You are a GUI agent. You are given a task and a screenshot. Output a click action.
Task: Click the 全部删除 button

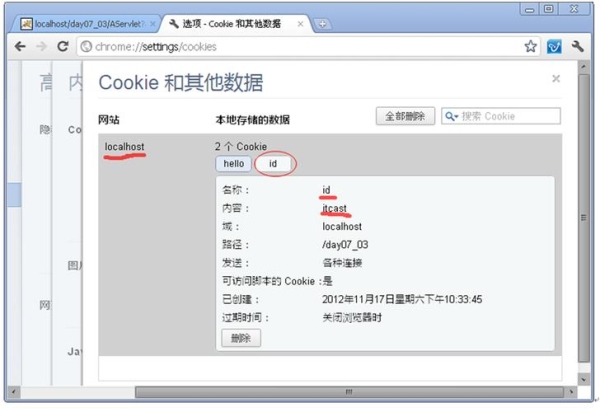[405, 116]
